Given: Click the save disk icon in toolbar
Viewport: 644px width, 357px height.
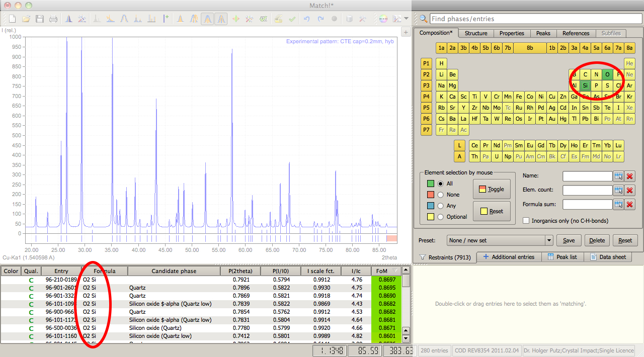Looking at the screenshot, I should [40, 19].
